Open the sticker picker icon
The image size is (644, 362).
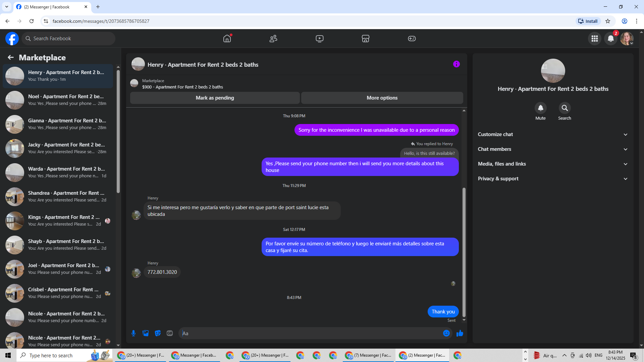(158, 333)
